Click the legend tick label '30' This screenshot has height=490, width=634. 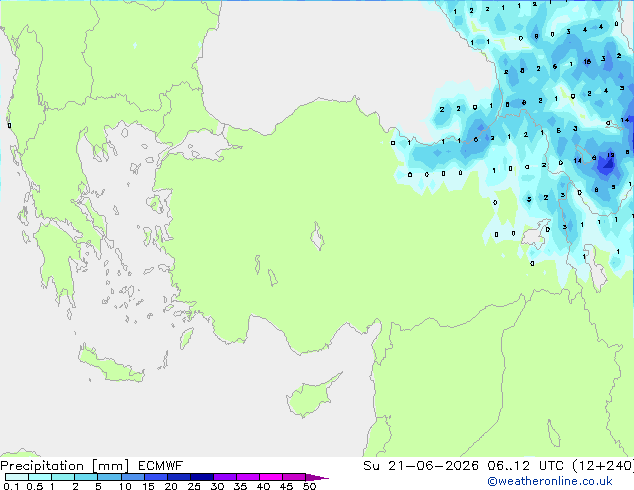(217, 486)
